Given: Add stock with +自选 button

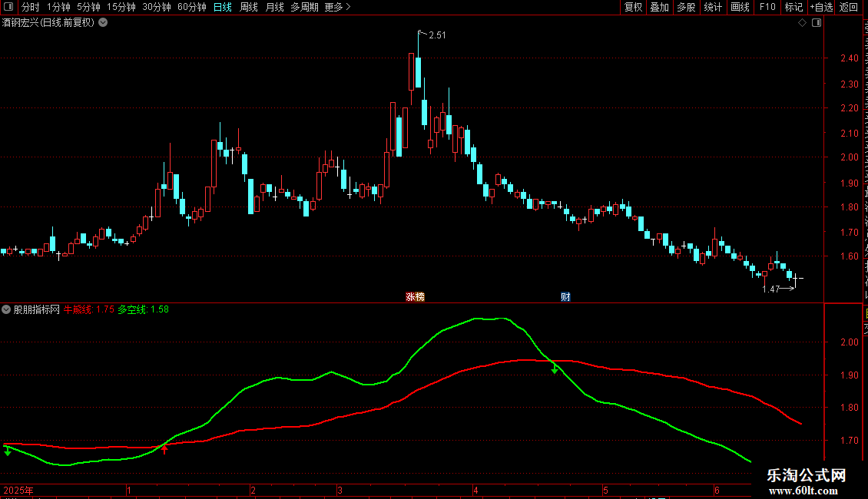Looking at the screenshot, I should [821, 7].
